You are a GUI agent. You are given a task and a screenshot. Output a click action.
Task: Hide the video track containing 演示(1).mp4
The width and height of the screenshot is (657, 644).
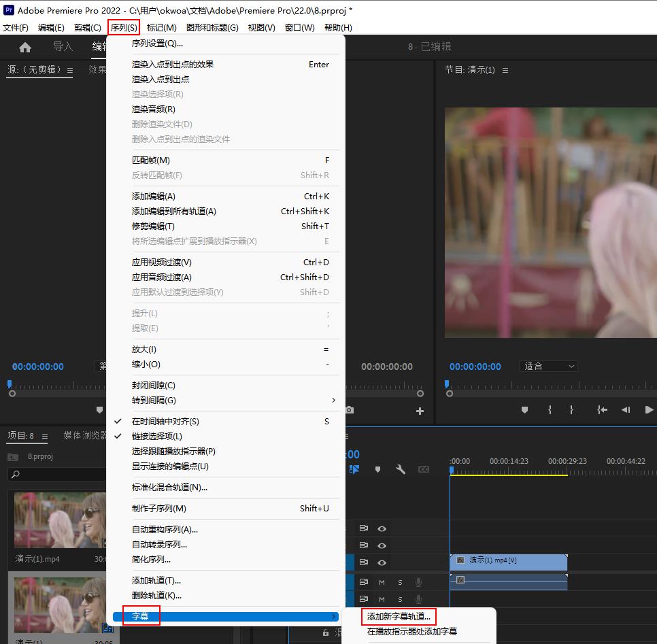tap(382, 562)
